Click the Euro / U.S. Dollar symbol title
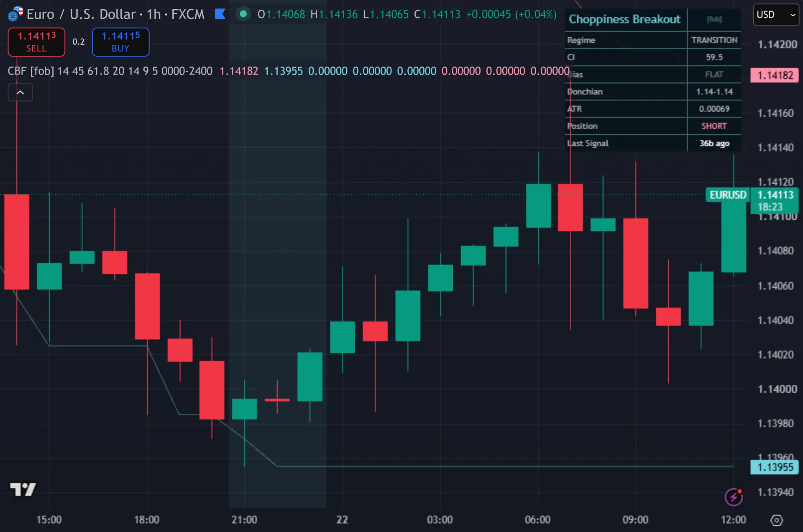803x532 pixels. click(81, 14)
